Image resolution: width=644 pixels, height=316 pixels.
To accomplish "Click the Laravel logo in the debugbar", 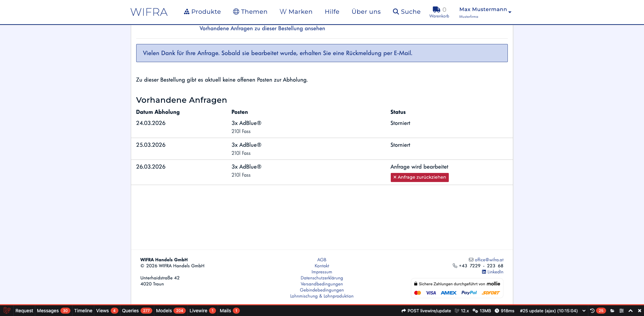I will pyautogui.click(x=7, y=311).
